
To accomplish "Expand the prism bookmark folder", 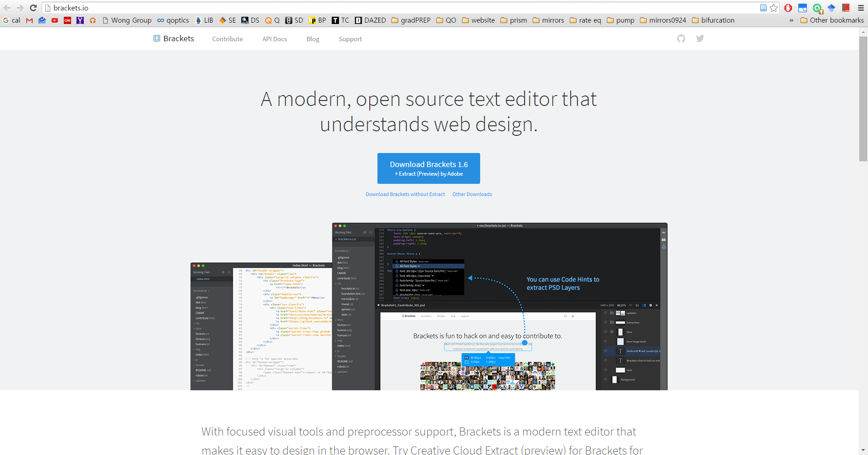I will pyautogui.click(x=514, y=20).
